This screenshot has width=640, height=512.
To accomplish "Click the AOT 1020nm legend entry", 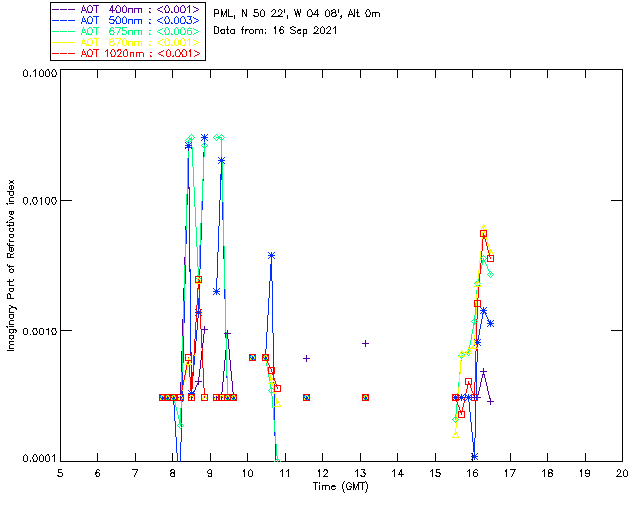I will [127, 53].
